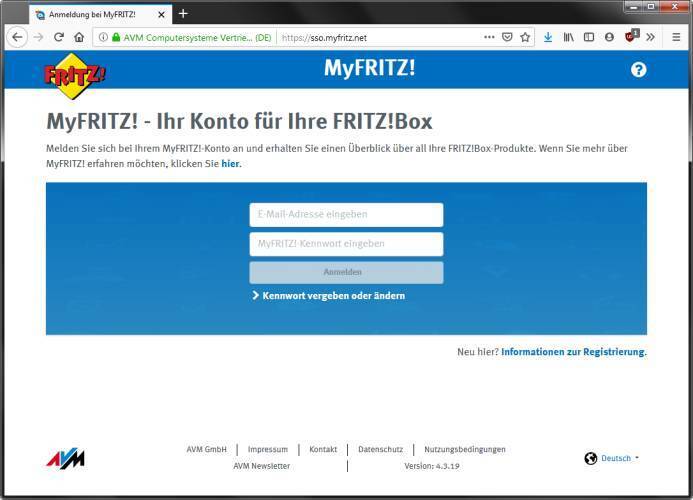693x500 pixels.
Task: Click the E-Mail-Adresse eingeben field
Action: click(346, 214)
